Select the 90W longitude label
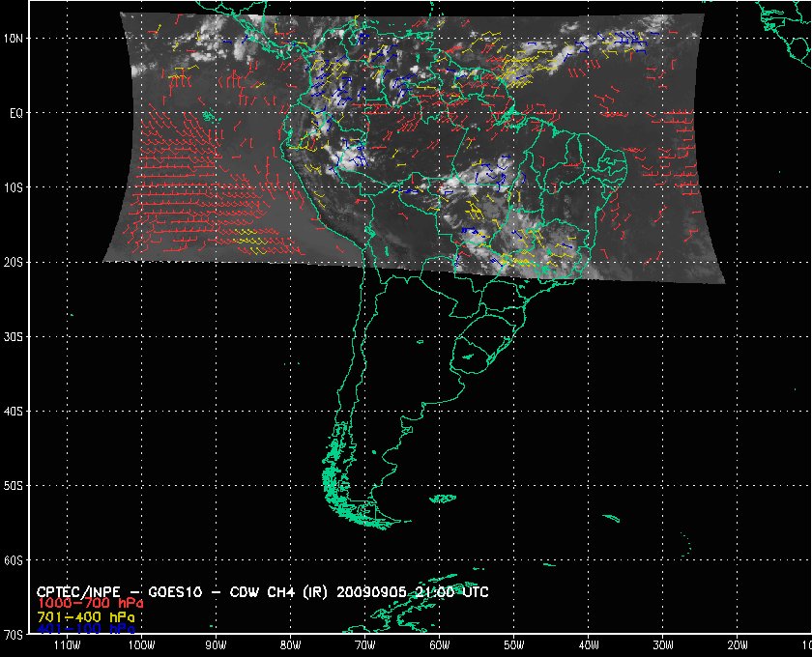Screen dimensions: 812x657 tap(216, 645)
